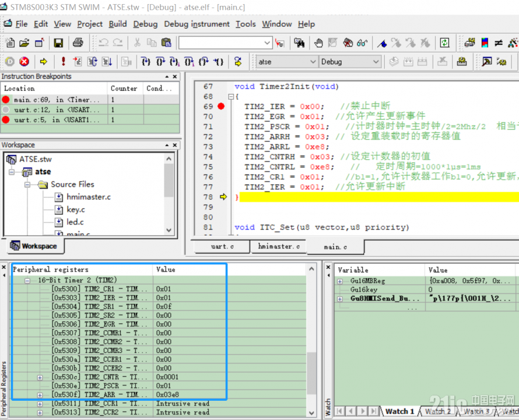Close the Workspace panel
Image resolution: width=519 pixels, height=420 pixels.
(175, 145)
